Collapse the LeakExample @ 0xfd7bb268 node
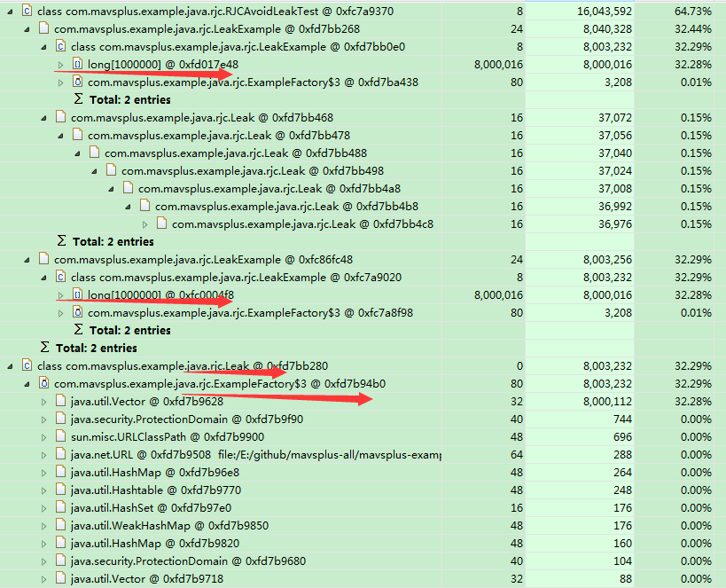 27,29
